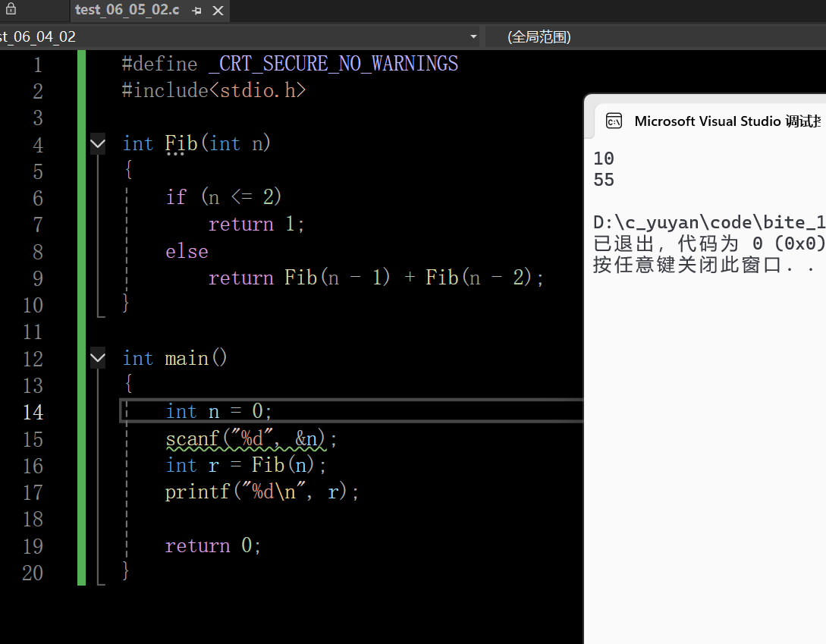
Task: Click line number 9 in the gutter
Action: click(38, 278)
